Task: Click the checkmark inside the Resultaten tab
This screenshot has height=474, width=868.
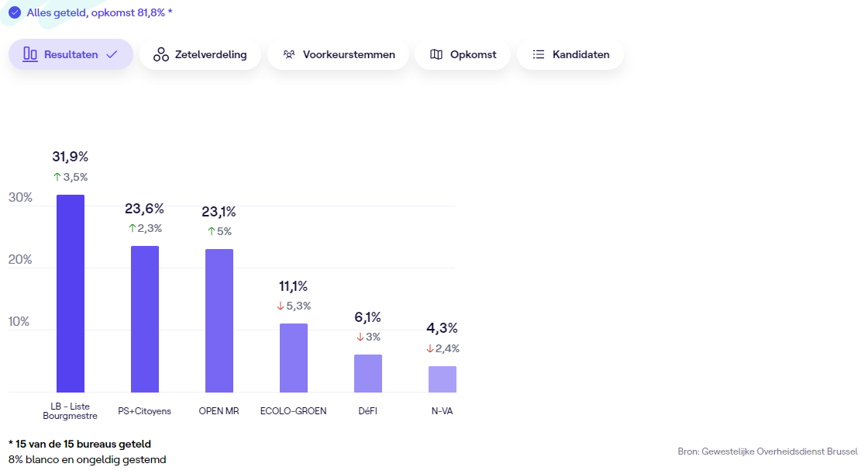Action: point(112,54)
